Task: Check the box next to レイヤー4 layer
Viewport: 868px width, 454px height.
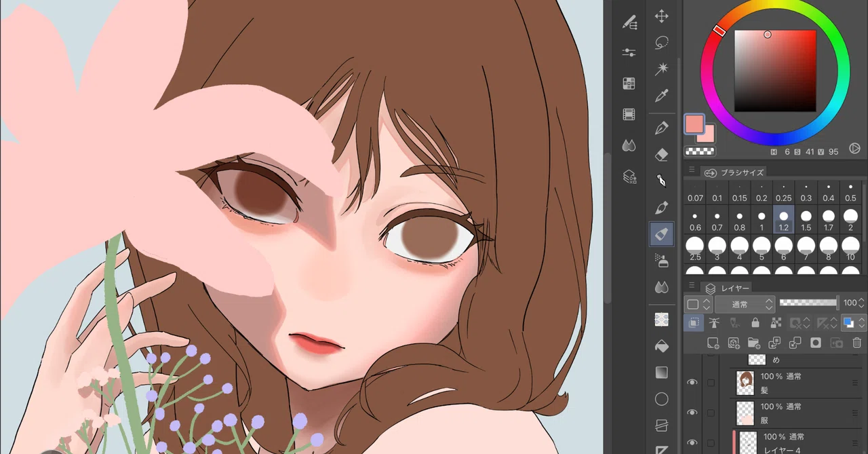Action: point(711,442)
